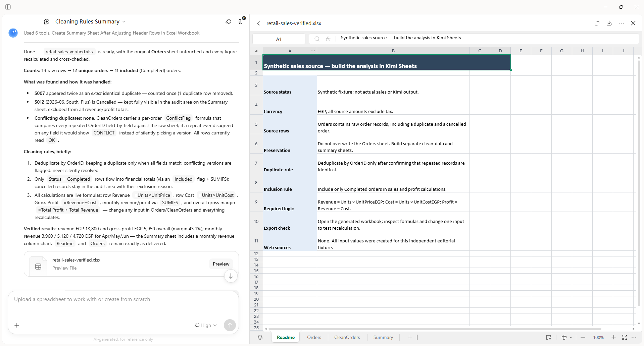Viewport: 644px width, 346px height.
Task: Click the Export check cell
Action: 290,222
